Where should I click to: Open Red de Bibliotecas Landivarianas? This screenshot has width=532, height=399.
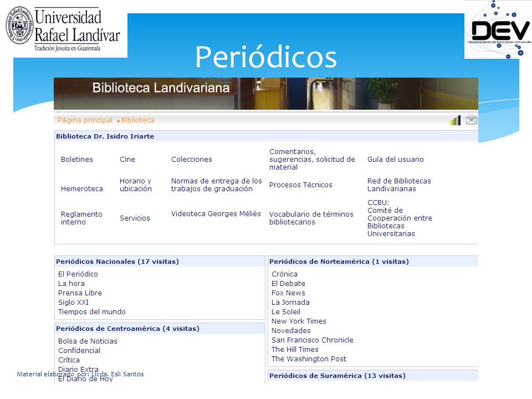[x=399, y=185]
